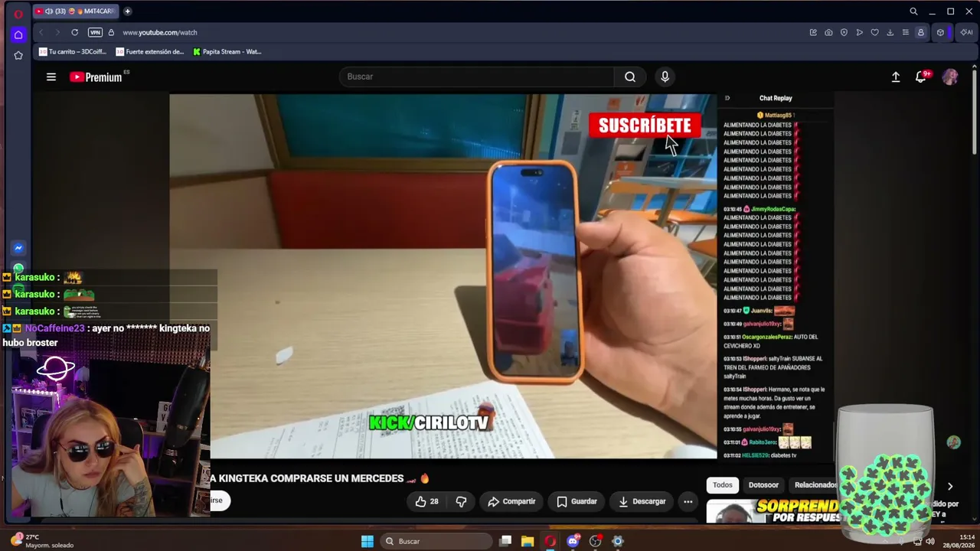
Task: Click the edit page pencil icon in toolbar
Action: tap(813, 32)
